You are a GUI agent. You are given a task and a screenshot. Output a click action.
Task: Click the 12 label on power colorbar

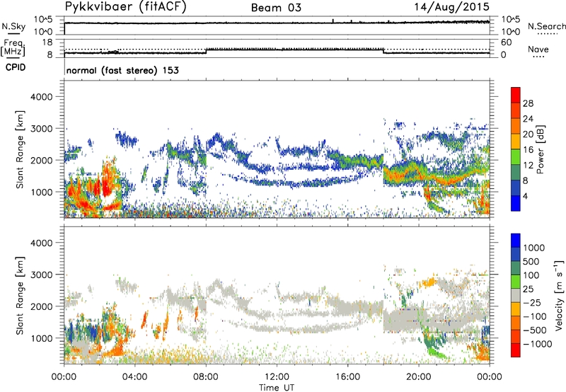coord(528,166)
